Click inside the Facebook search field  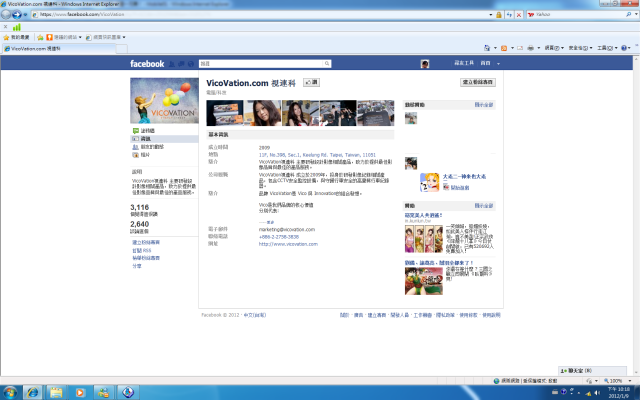pyautogui.click(x=261, y=64)
